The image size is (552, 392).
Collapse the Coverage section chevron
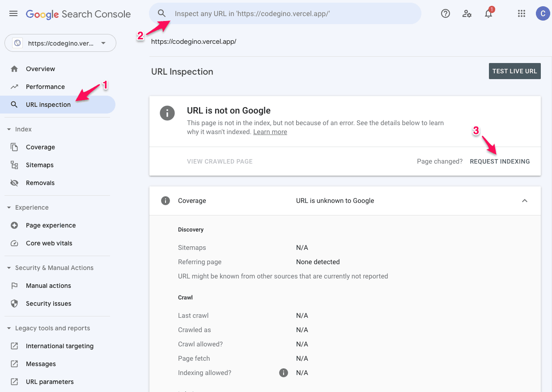tap(525, 201)
